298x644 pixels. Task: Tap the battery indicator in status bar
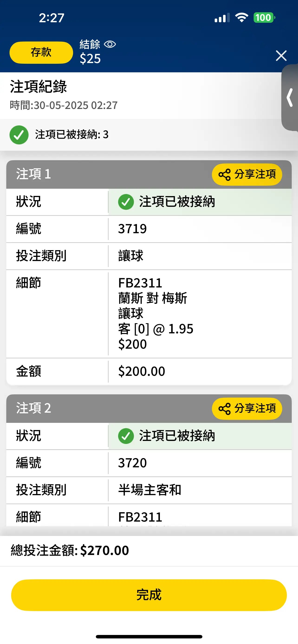point(264,18)
